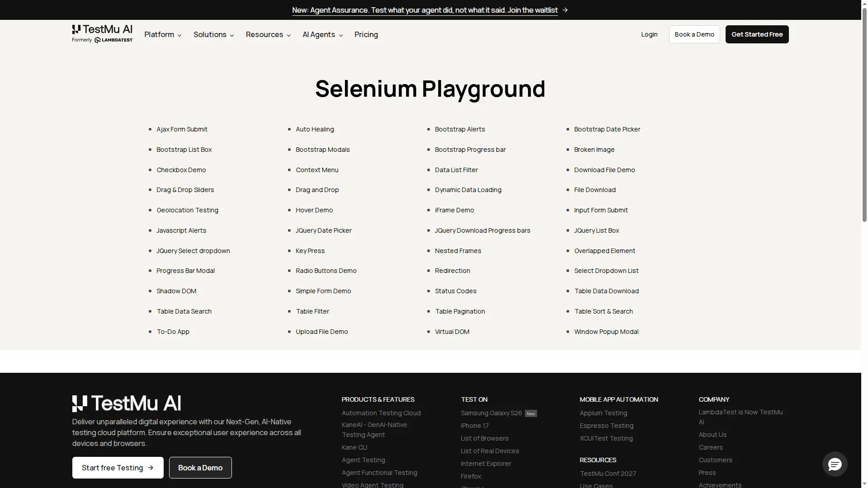Open the JQuery Date Picker demo
868x488 pixels.
coord(324,230)
